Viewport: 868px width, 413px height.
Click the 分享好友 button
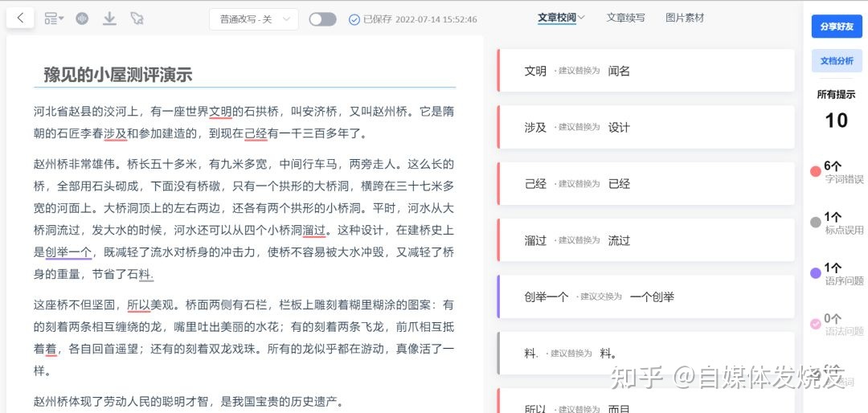[837, 26]
